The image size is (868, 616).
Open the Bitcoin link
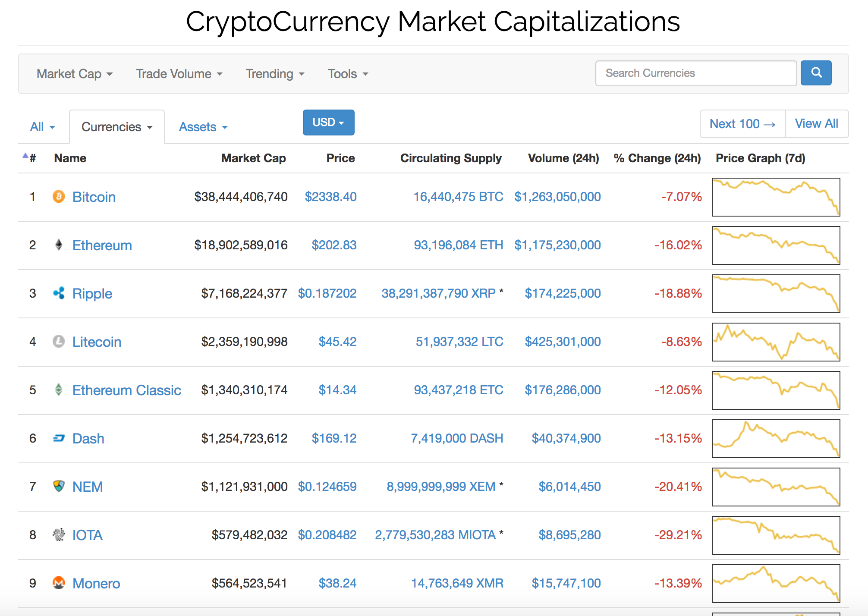coord(94,197)
